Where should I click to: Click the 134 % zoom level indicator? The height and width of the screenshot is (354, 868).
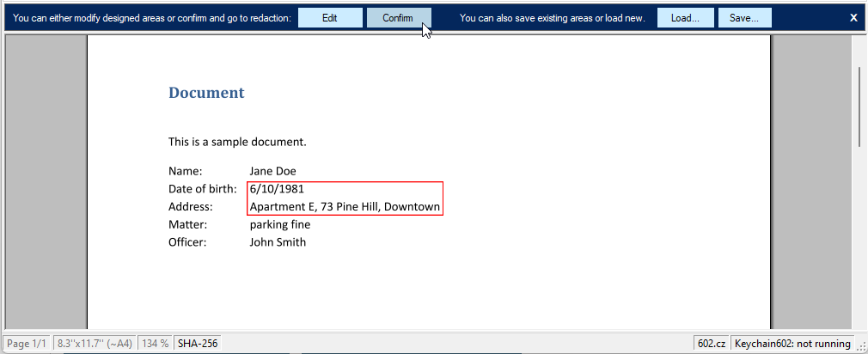coord(156,344)
